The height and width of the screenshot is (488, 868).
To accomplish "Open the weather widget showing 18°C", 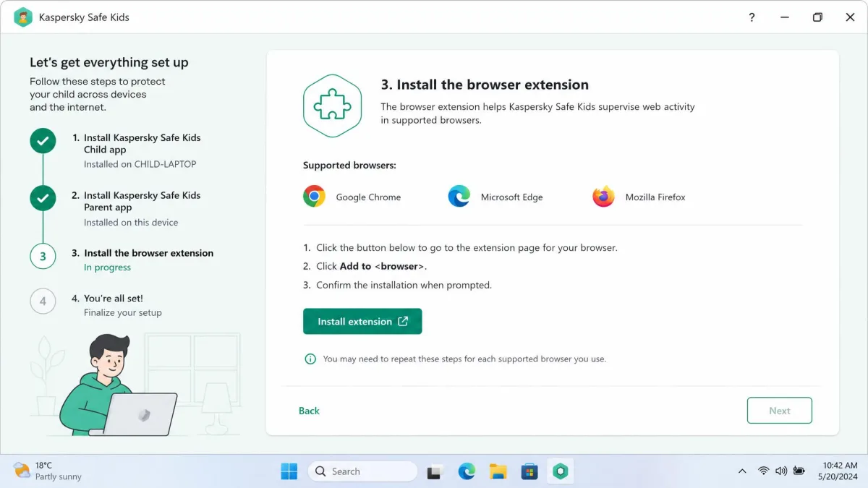I will pyautogui.click(x=48, y=471).
